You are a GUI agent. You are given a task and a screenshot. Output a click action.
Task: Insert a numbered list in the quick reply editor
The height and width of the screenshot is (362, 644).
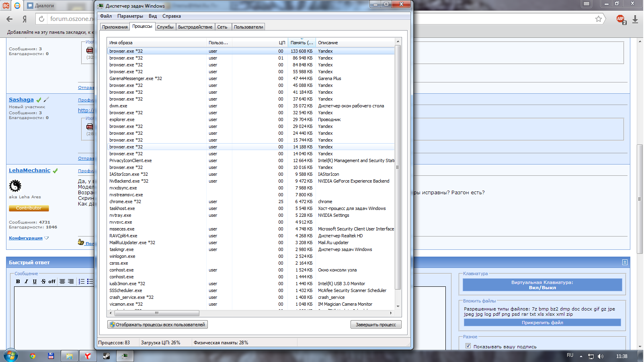tap(82, 282)
